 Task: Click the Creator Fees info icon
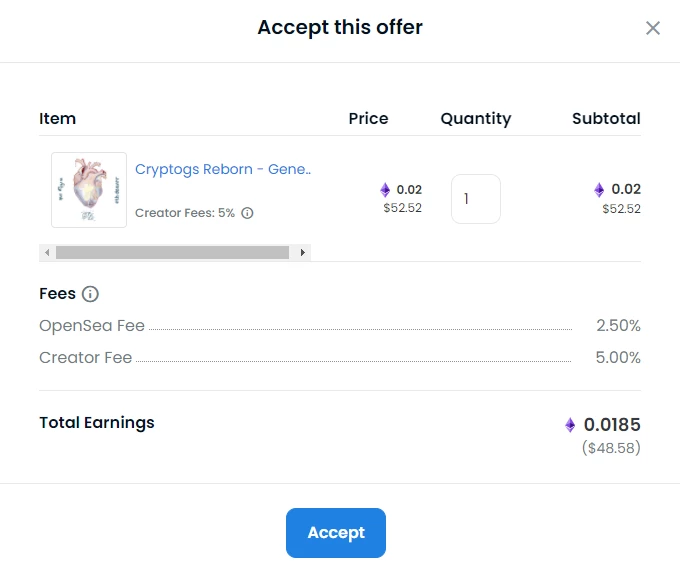click(x=247, y=213)
